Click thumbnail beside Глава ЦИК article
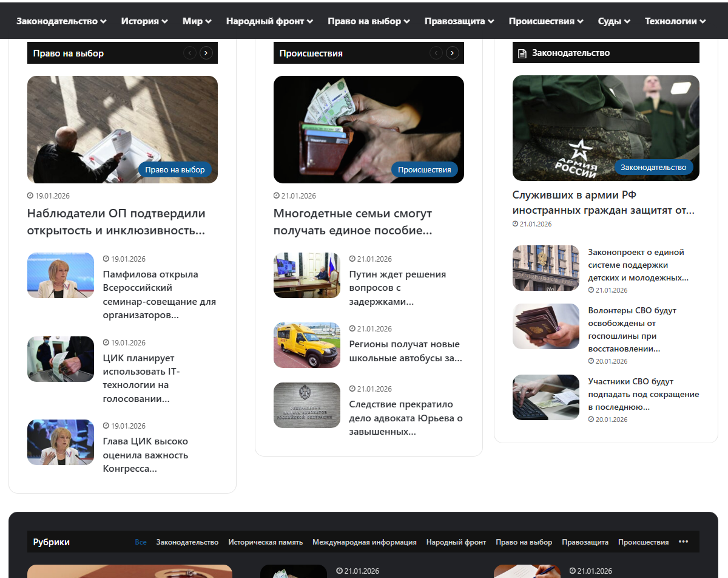This screenshot has height=578, width=728. (x=61, y=442)
